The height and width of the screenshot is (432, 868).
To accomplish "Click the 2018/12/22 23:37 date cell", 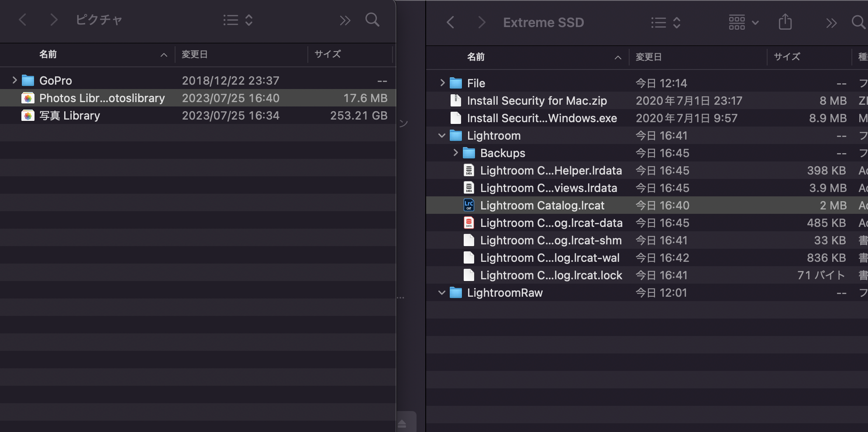I will coord(231,81).
